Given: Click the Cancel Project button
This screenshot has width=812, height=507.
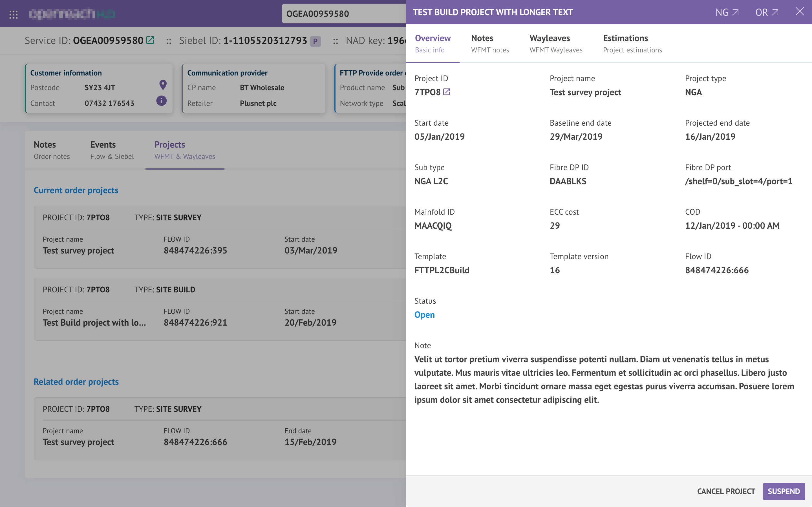Looking at the screenshot, I should pos(726,491).
